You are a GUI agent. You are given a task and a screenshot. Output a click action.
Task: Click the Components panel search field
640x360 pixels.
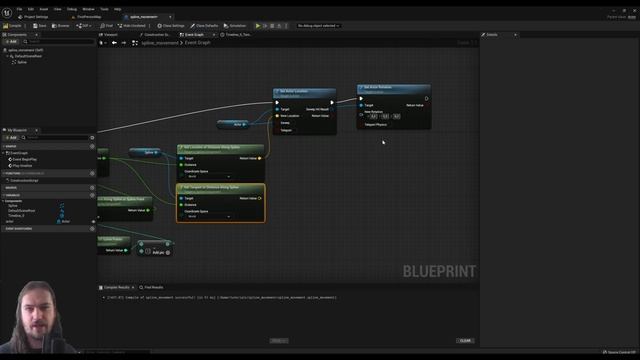[59, 42]
